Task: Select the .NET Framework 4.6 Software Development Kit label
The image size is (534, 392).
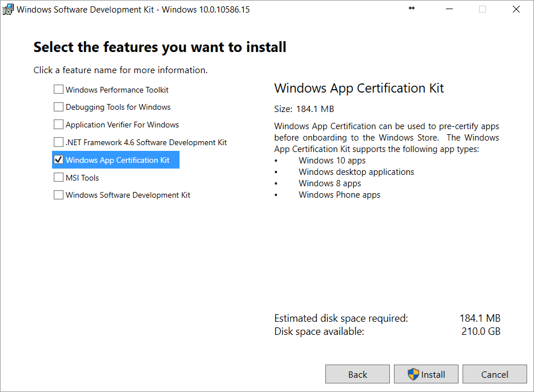Action: [x=146, y=142]
